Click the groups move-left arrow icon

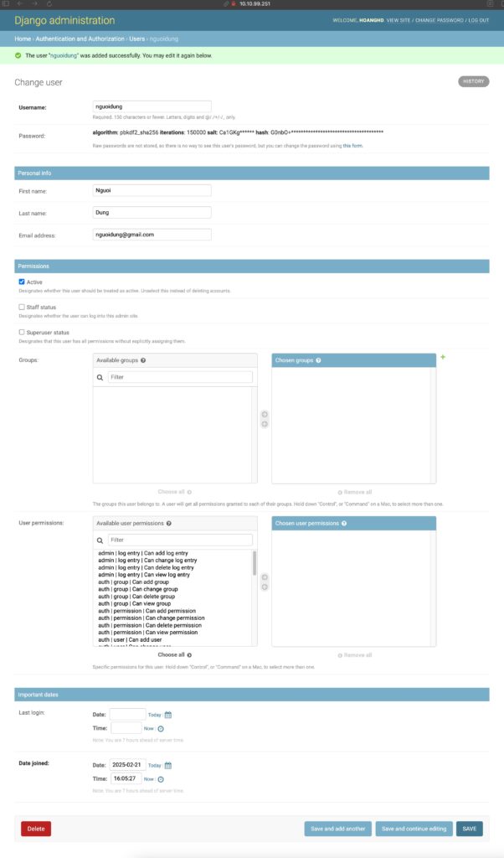pos(265,424)
